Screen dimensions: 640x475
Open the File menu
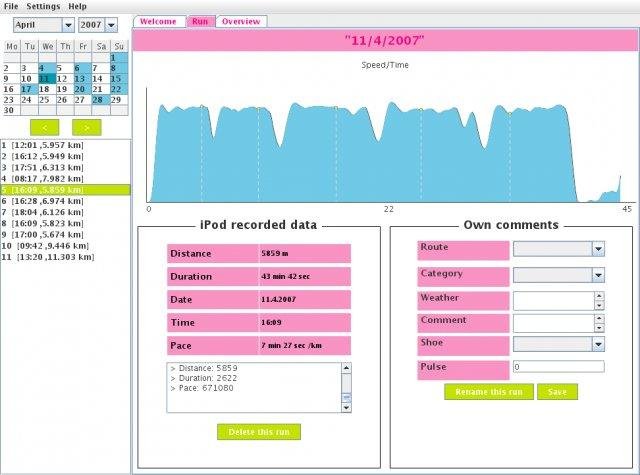click(x=11, y=7)
